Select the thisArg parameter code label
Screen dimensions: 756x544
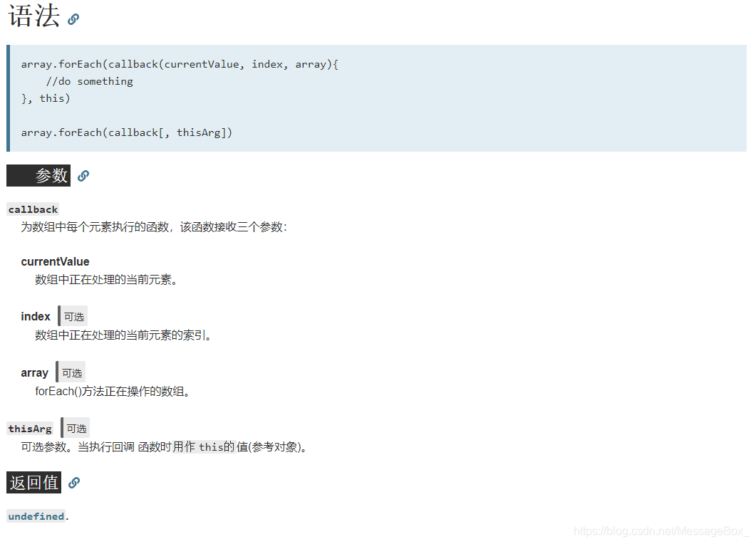29,427
